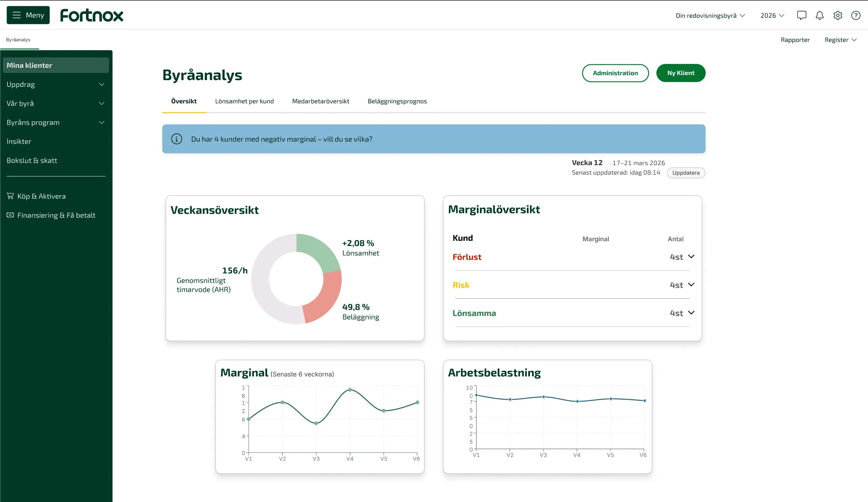Click the Ny Klient button
This screenshot has height=502, width=868.
(x=681, y=73)
